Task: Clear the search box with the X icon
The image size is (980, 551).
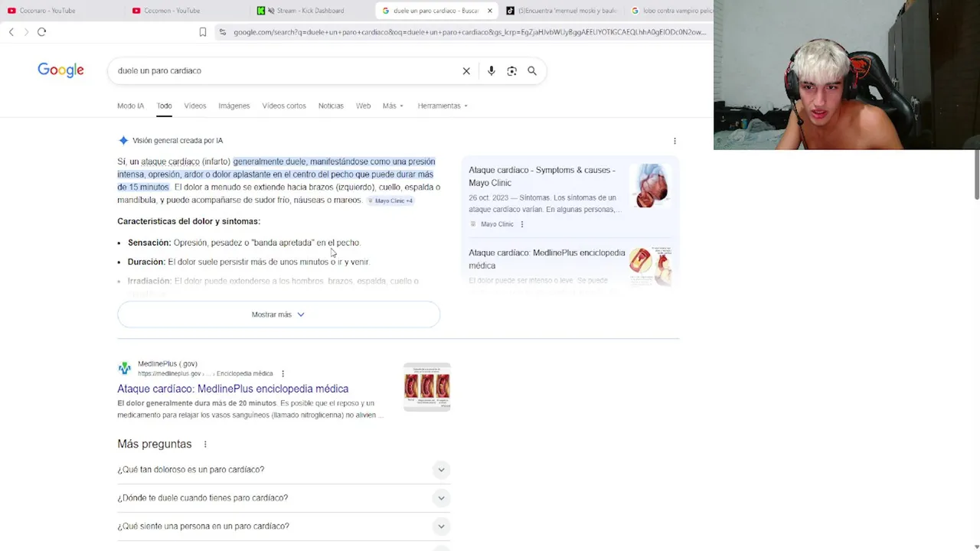Action: 466,70
